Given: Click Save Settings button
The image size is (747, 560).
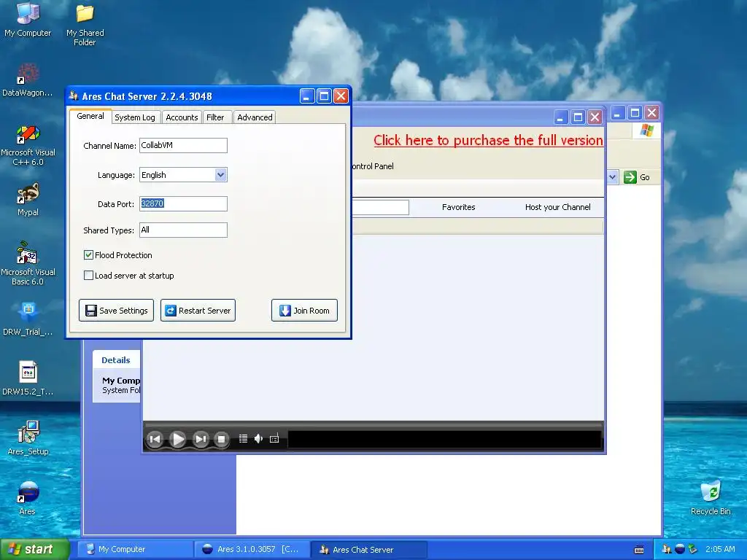Looking at the screenshot, I should tap(116, 311).
